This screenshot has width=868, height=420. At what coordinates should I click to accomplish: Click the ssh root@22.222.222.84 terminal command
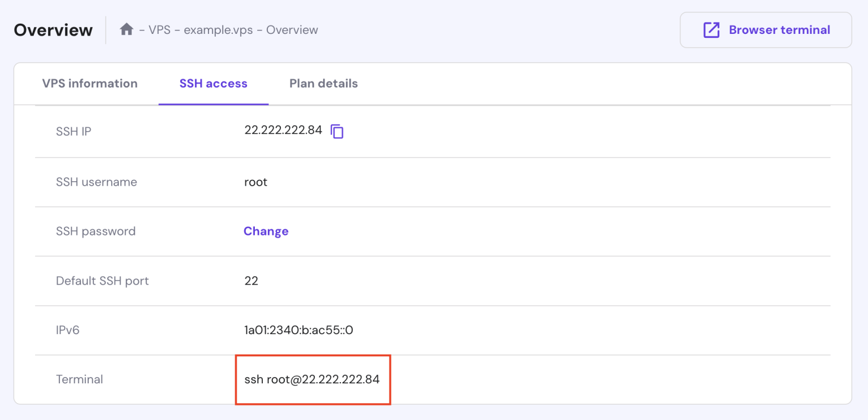312,379
